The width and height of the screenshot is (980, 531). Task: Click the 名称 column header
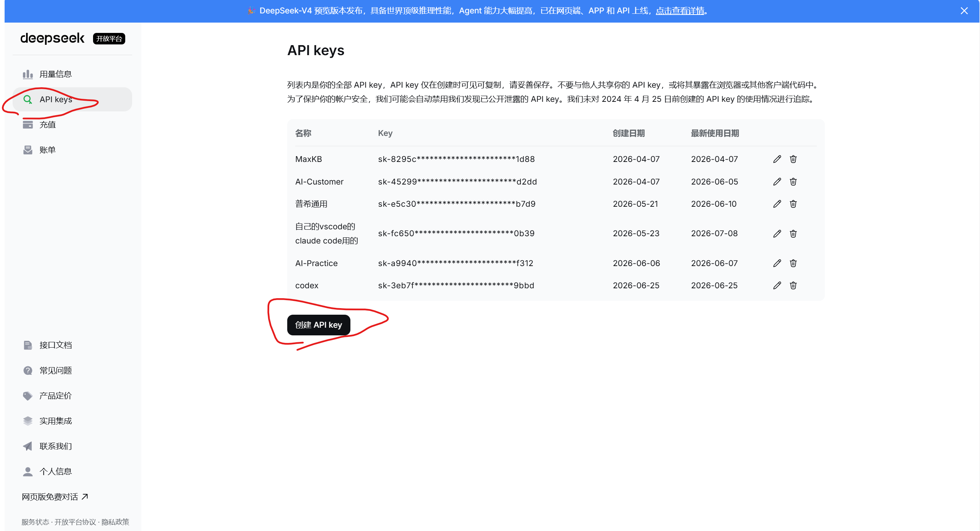(303, 133)
